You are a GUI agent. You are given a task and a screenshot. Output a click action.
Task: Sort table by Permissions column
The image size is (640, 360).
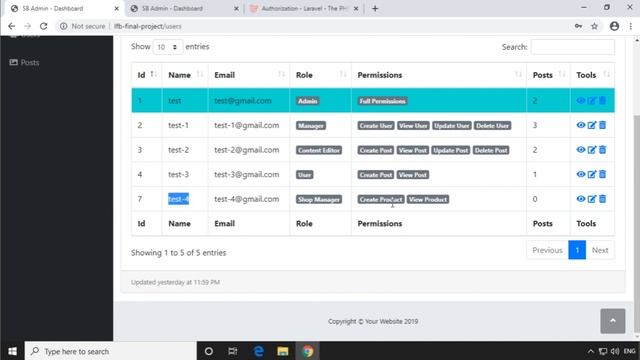[439, 75]
